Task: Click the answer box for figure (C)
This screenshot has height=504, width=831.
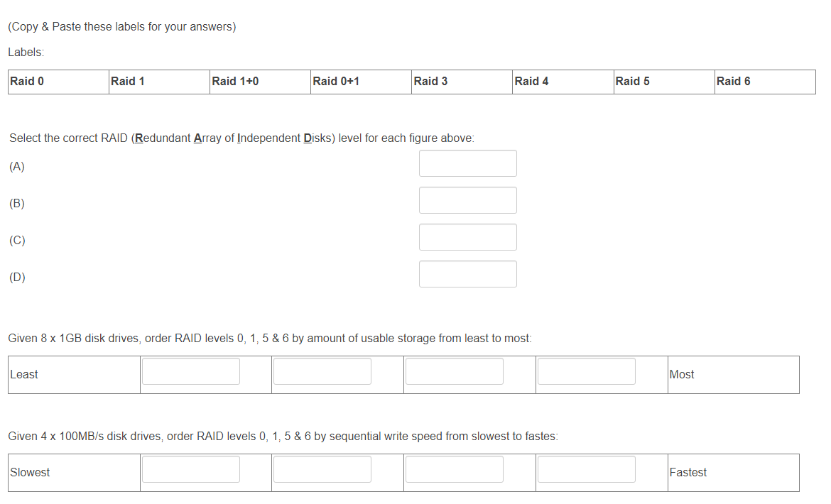Action: coord(467,237)
